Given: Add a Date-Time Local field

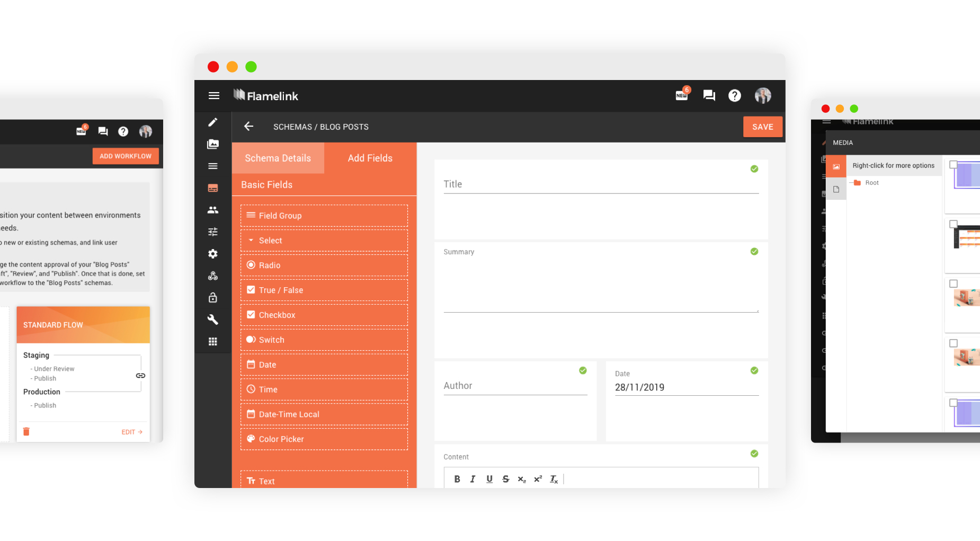Looking at the screenshot, I should click(x=324, y=414).
